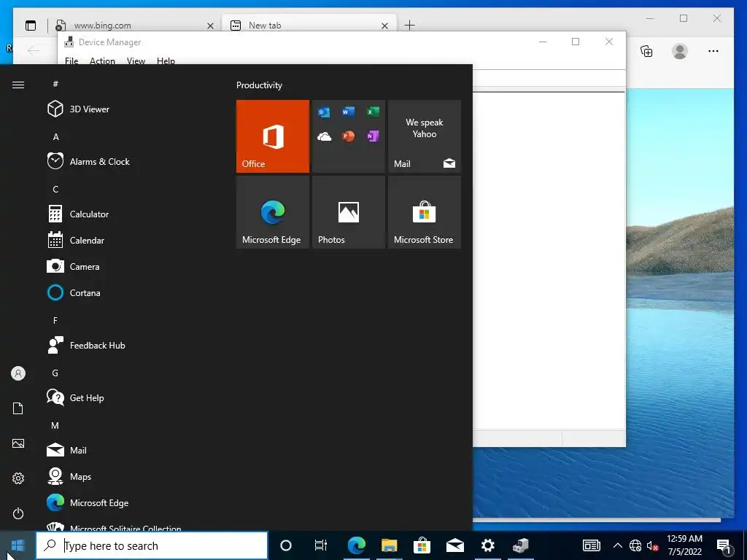Click the taskbar clock and date
The height and width of the screenshot is (560, 747).
(684, 545)
